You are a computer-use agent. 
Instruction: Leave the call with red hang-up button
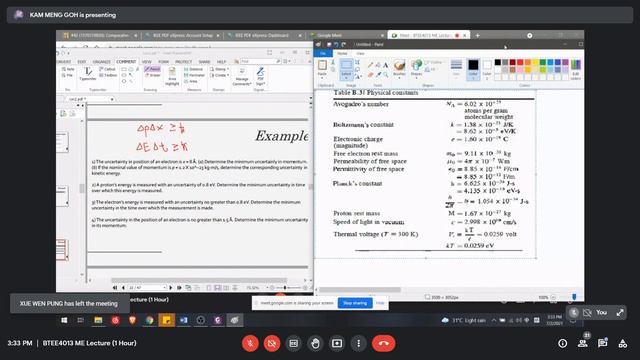(383, 343)
